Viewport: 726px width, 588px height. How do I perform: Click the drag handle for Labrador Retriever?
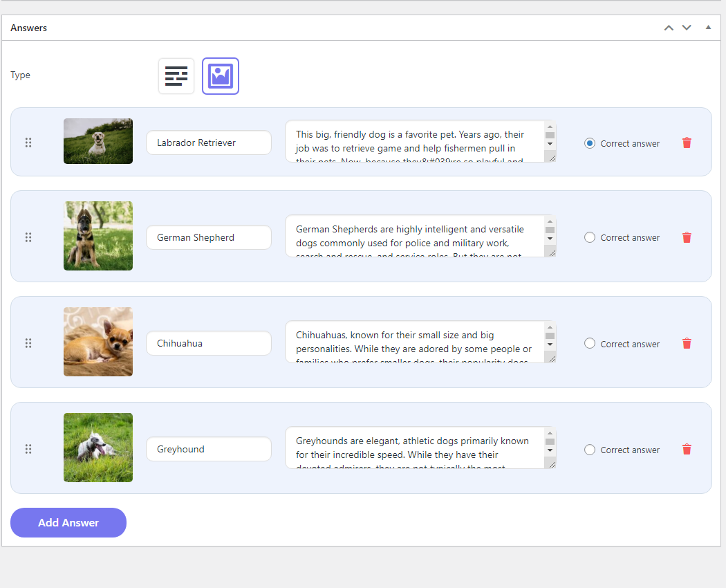point(28,143)
